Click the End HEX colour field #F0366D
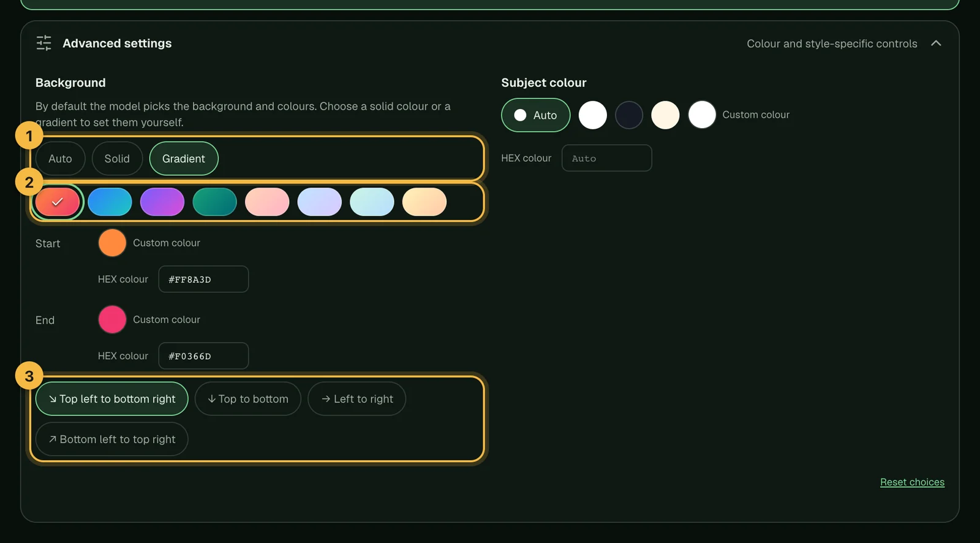 tap(203, 355)
